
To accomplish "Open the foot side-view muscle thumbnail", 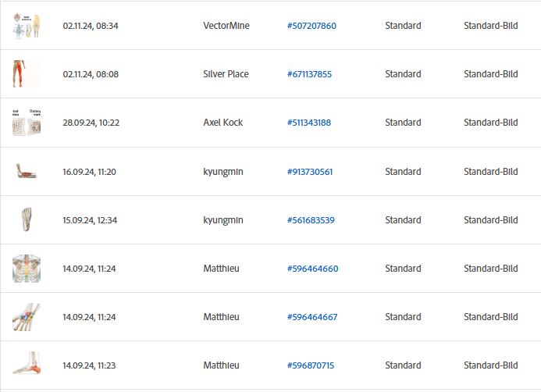I will (27, 172).
